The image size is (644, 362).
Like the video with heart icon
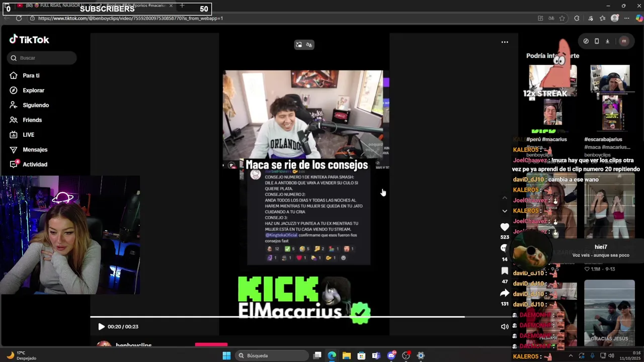pos(505,227)
